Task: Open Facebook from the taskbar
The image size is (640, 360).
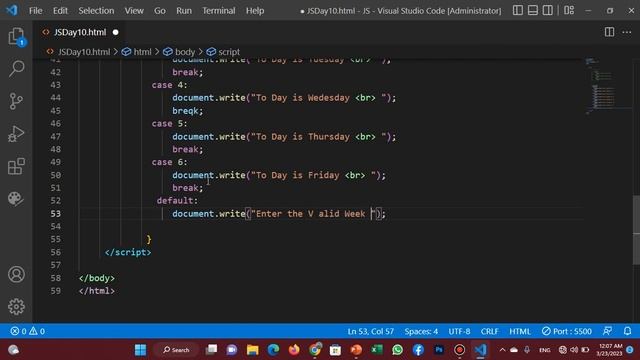Action: [x=418, y=350]
